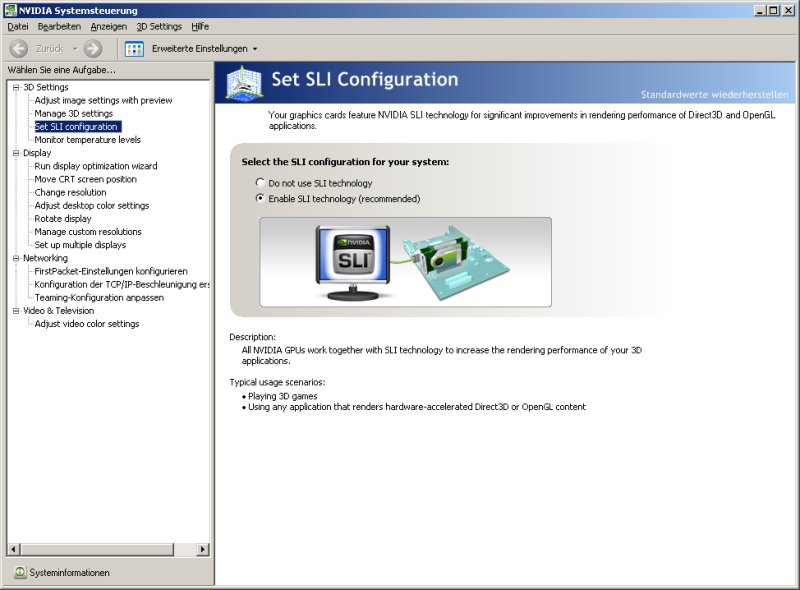
Task: Click the Systeminformationen icon
Action: (20, 572)
